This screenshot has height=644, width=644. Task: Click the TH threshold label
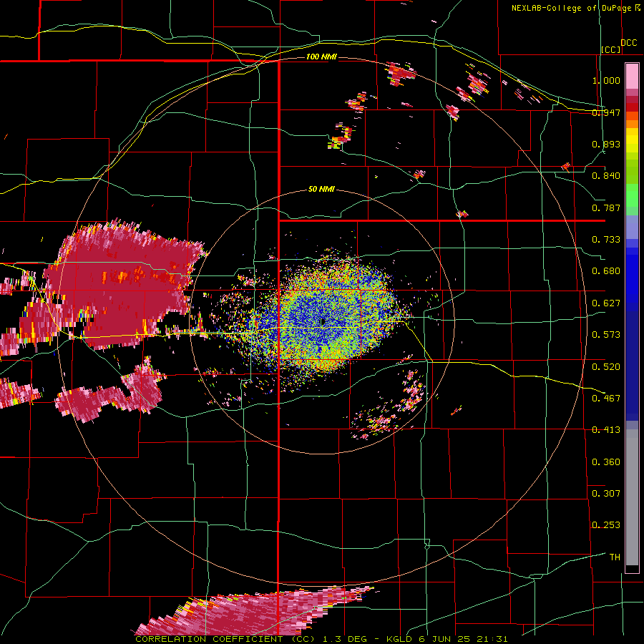[615, 557]
